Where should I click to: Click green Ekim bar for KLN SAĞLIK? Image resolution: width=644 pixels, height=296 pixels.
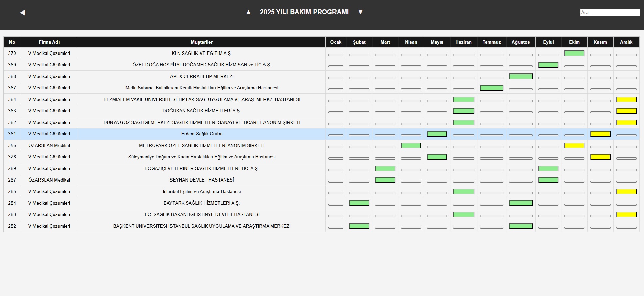click(574, 54)
